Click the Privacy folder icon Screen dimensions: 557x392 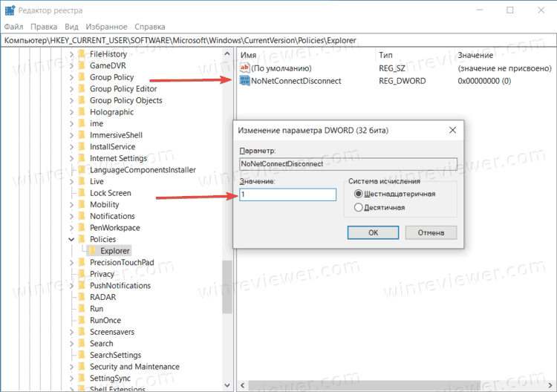pos(82,274)
